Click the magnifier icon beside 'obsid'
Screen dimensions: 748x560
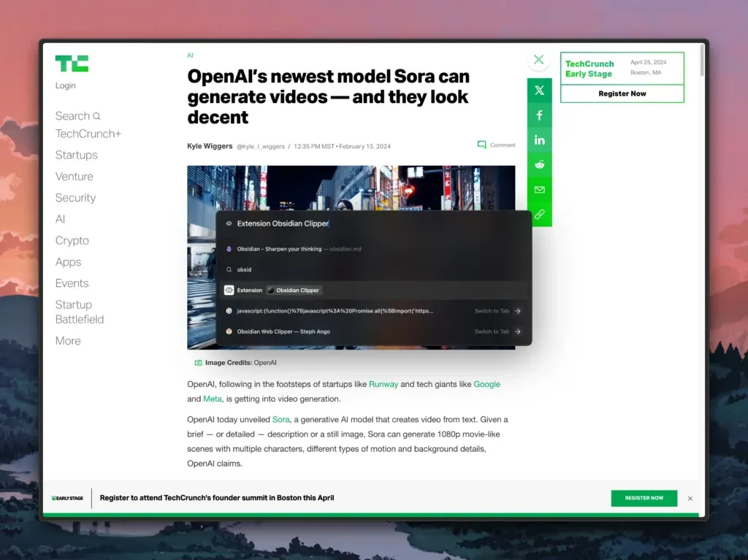click(229, 269)
